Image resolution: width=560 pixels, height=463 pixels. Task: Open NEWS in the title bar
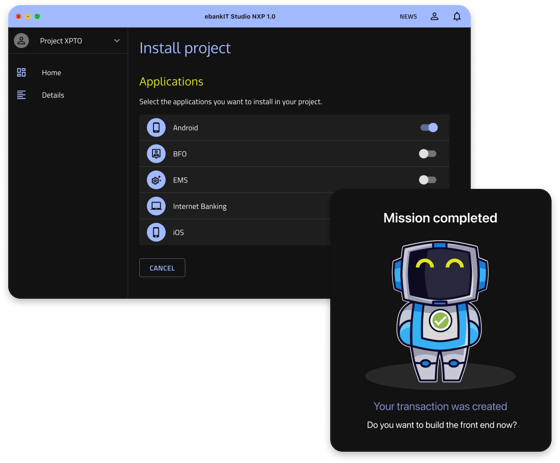408,16
